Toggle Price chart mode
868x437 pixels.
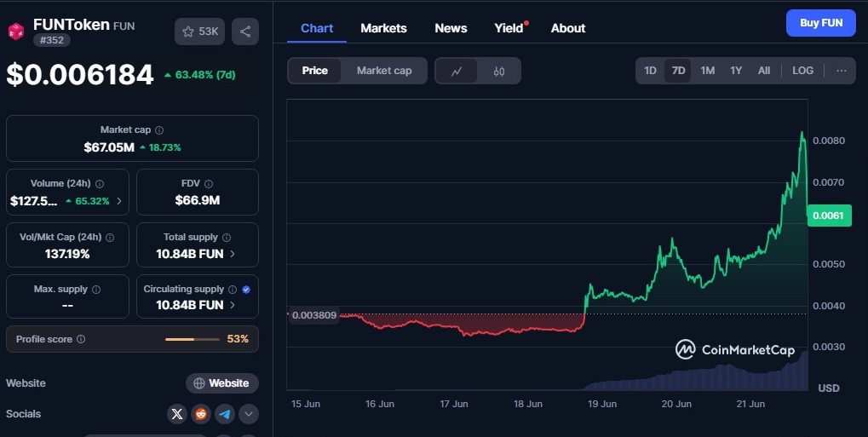pos(314,71)
